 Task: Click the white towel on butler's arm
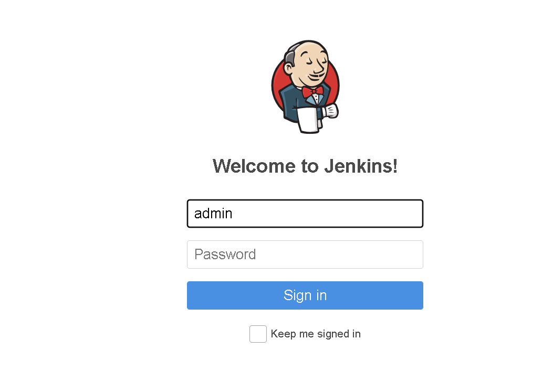tap(308, 120)
